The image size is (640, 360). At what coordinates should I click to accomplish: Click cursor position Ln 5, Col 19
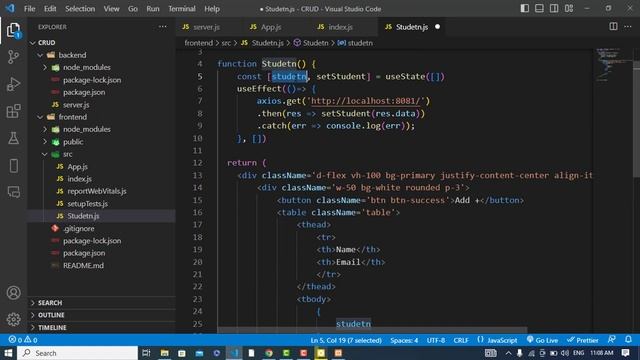pyautogui.click(x=346, y=340)
